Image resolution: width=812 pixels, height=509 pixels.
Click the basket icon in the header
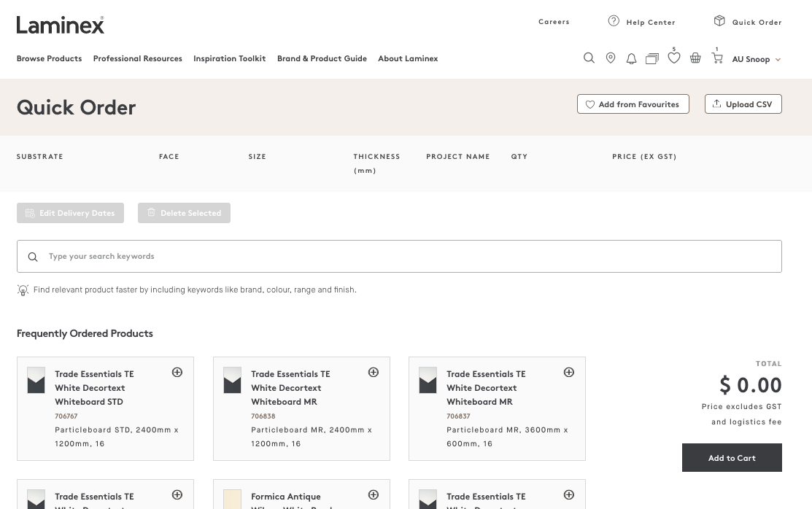tap(695, 58)
